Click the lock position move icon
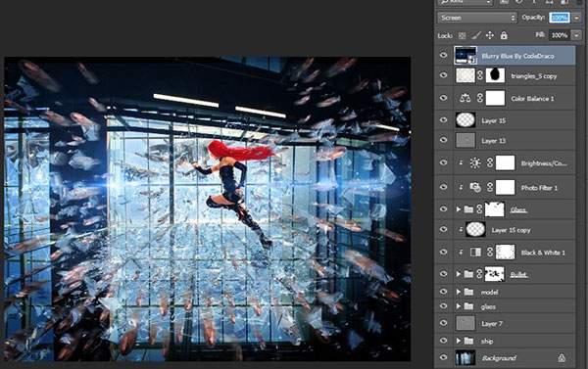Screen dimensions: 588x369 point(490,35)
